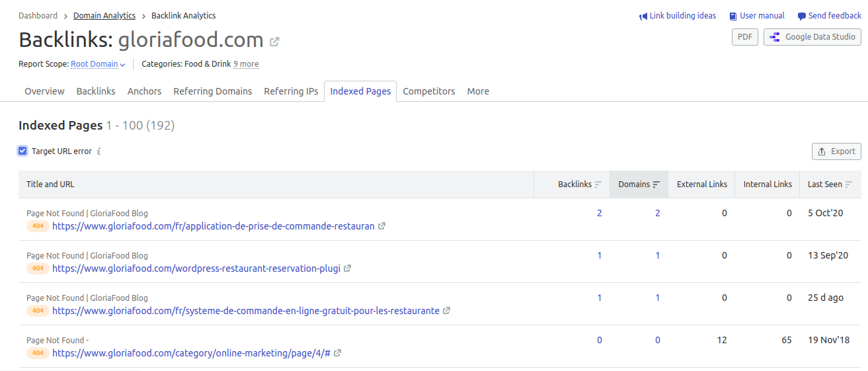
Task: Click 404 badge on online-marketing page row
Action: [38, 353]
